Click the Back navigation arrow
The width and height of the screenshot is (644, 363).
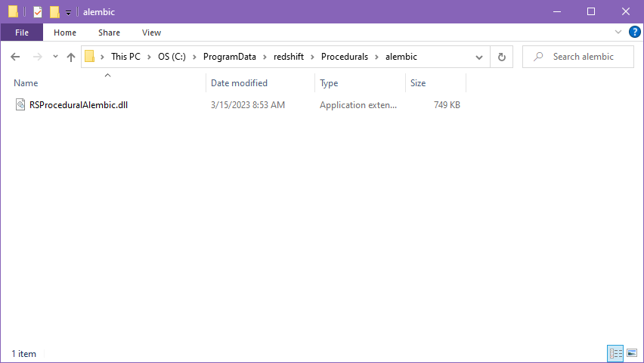click(x=15, y=57)
